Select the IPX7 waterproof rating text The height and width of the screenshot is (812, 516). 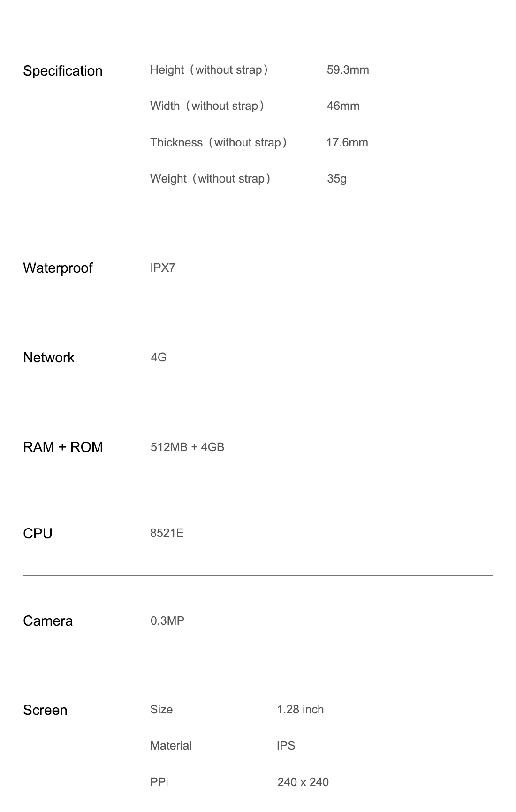[x=162, y=268]
